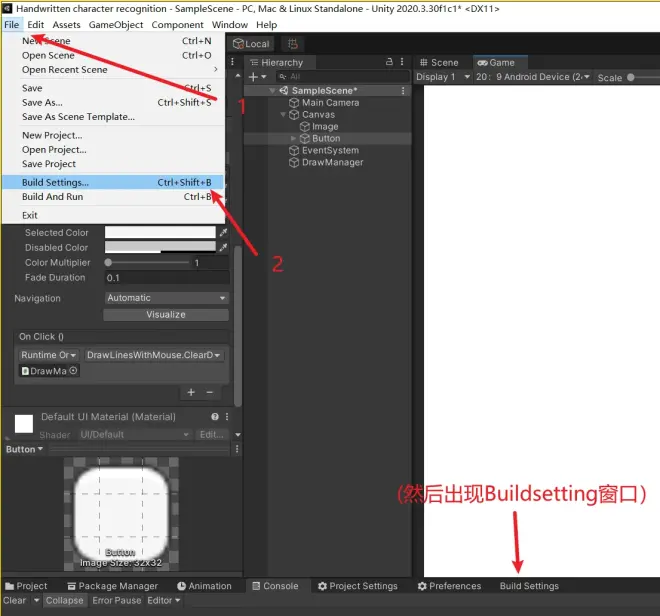Toggle the Collapse option in Console
660x616 pixels.
pos(64,600)
